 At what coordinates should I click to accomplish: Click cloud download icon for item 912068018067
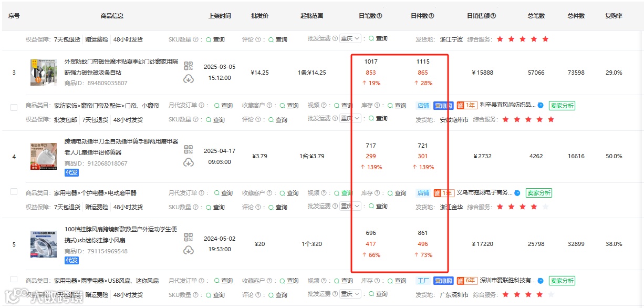(x=189, y=162)
